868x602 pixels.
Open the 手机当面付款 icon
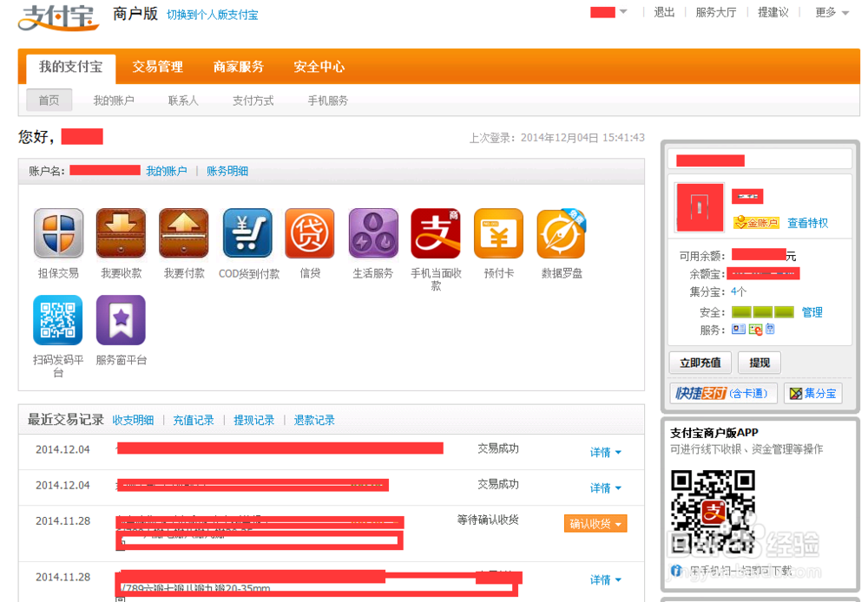[435, 232]
